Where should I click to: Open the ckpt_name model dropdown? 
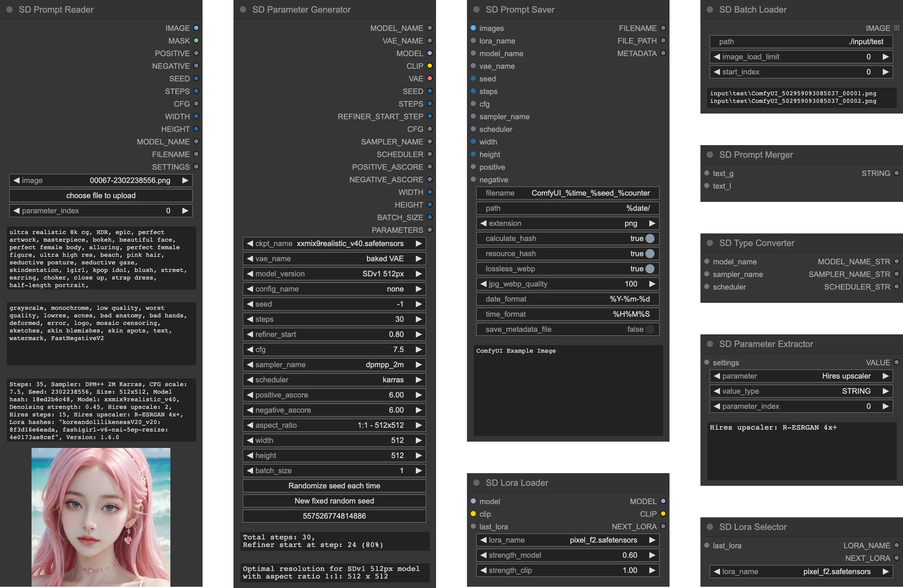coord(334,244)
